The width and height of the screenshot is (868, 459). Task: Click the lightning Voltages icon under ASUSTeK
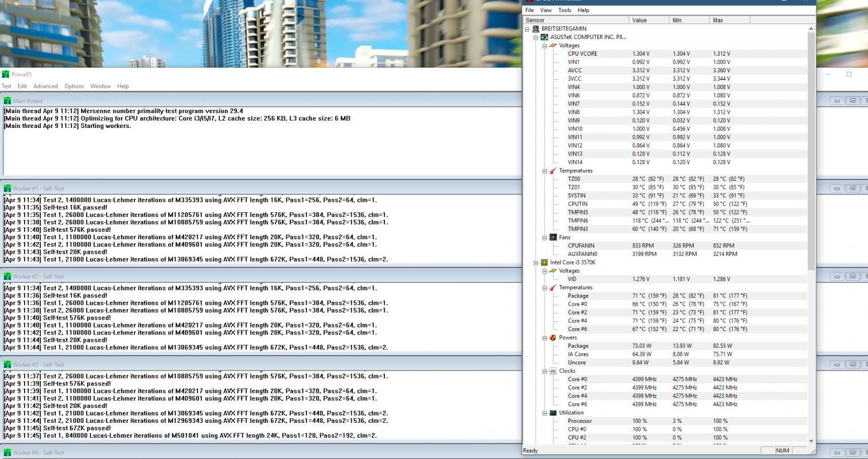point(553,45)
